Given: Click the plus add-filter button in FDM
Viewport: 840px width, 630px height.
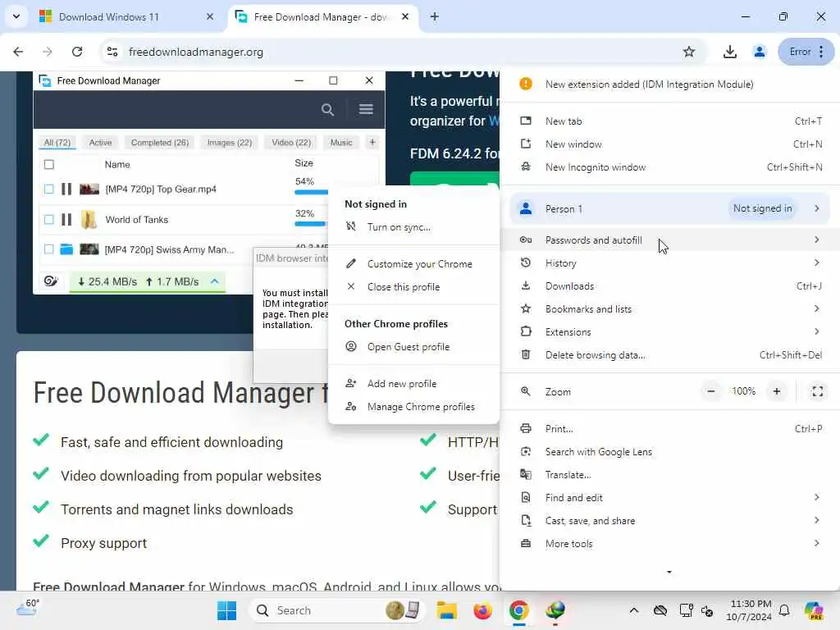Looking at the screenshot, I should pyautogui.click(x=372, y=142).
